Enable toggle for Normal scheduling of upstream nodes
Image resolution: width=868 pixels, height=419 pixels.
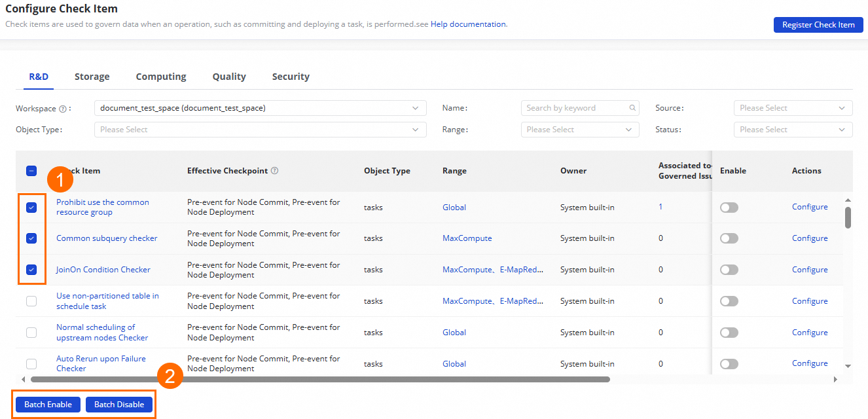click(729, 333)
